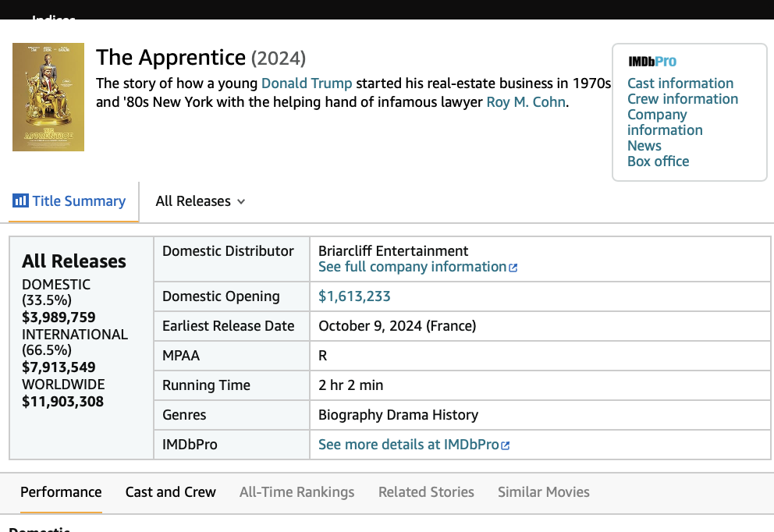Follow the Roy M. Cohn link

click(x=526, y=102)
